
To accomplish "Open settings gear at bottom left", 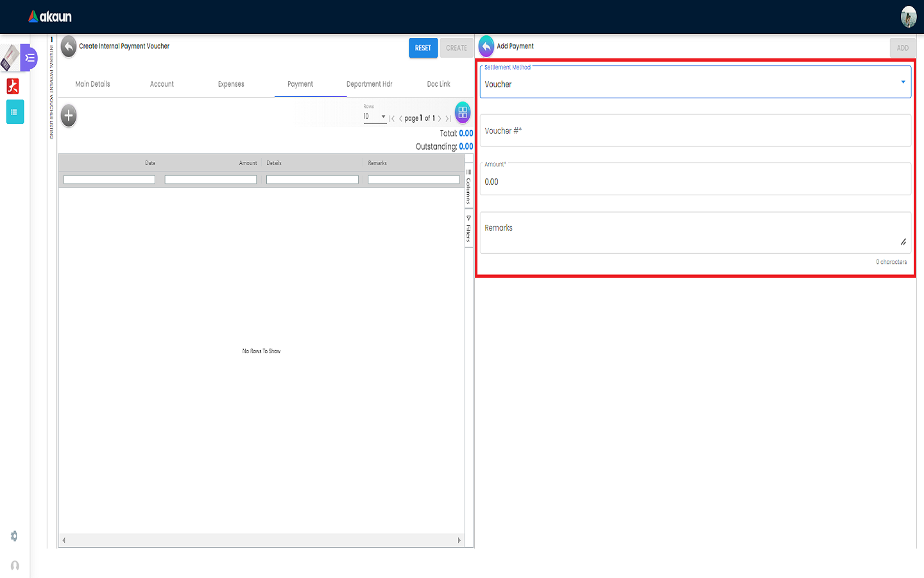I will click(14, 536).
